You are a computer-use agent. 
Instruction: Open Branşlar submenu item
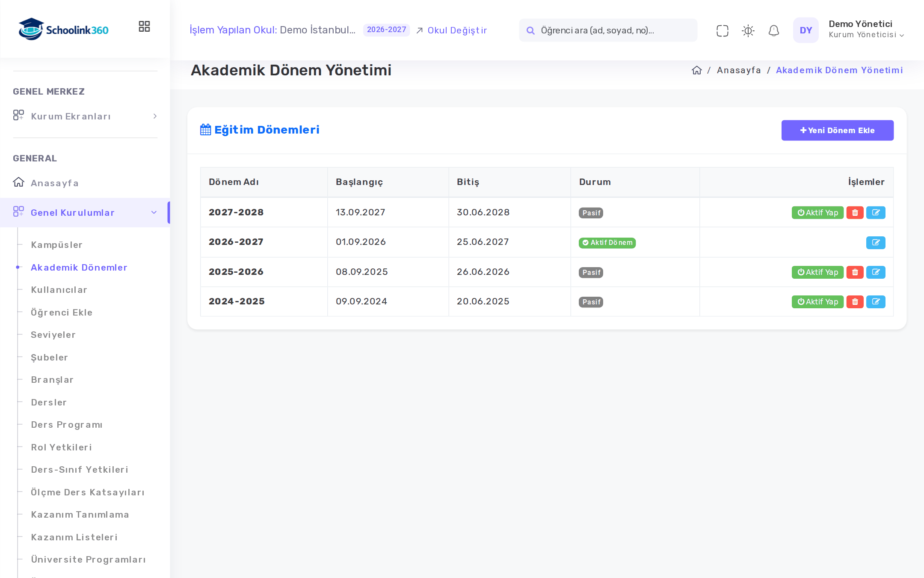52,380
